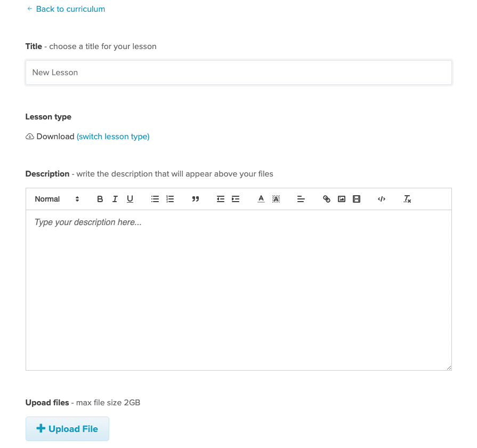Insert a video with the film icon
477x448 pixels.
point(356,199)
